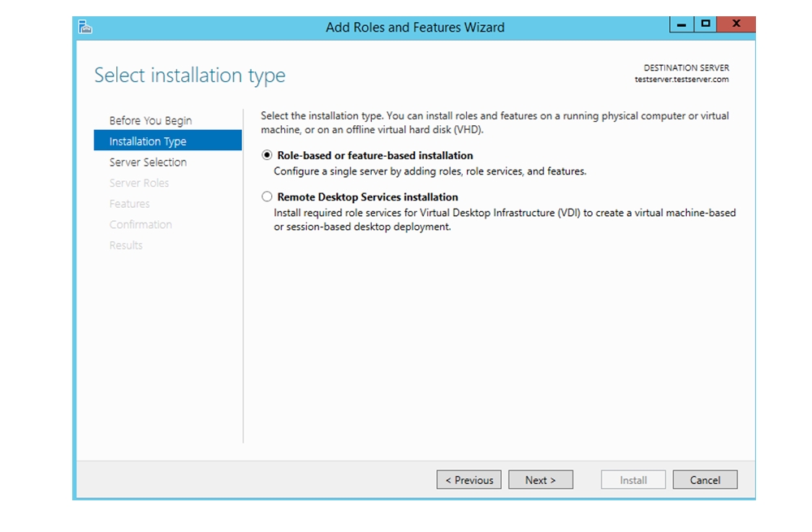Open the Features step in the sidebar

pyautogui.click(x=129, y=204)
